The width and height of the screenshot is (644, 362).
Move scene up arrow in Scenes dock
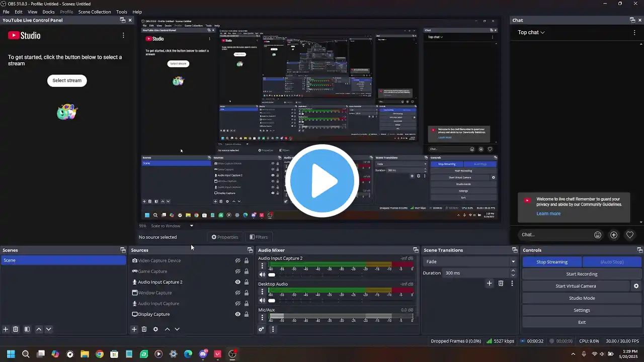tap(39, 329)
